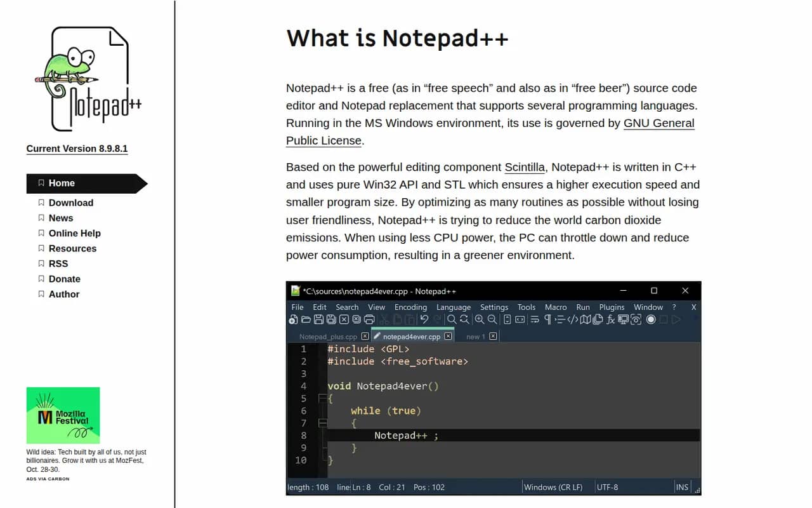This screenshot has height=508, width=812.
Task: Click the INS status bar indicator
Action: click(682, 487)
